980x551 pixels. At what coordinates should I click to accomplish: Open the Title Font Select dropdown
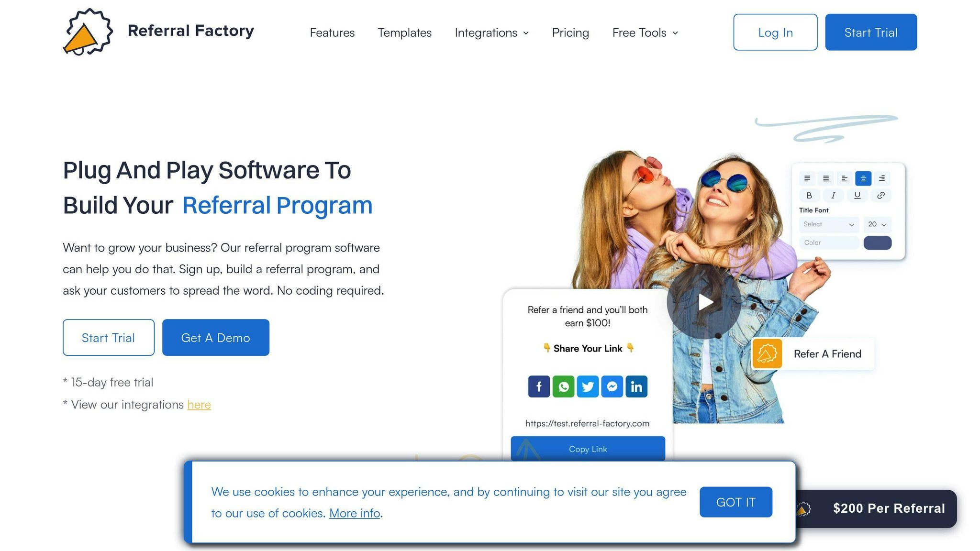[x=829, y=224]
